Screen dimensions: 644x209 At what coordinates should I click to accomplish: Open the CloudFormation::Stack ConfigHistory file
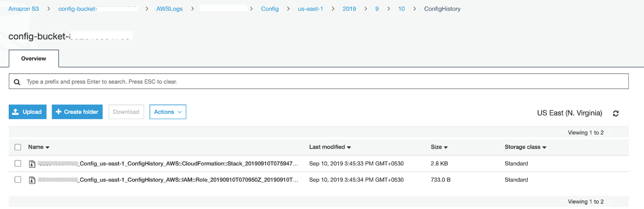(x=167, y=164)
